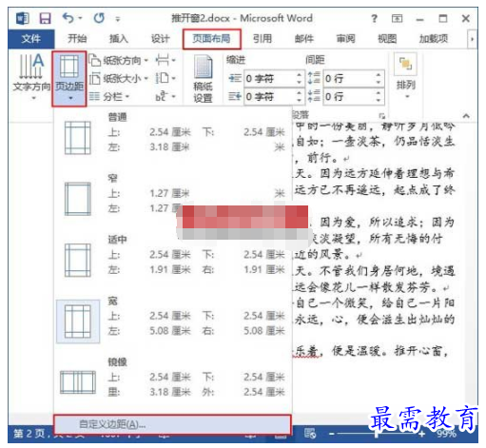Open Quick Access Toolbar customize arrow

click(118, 19)
